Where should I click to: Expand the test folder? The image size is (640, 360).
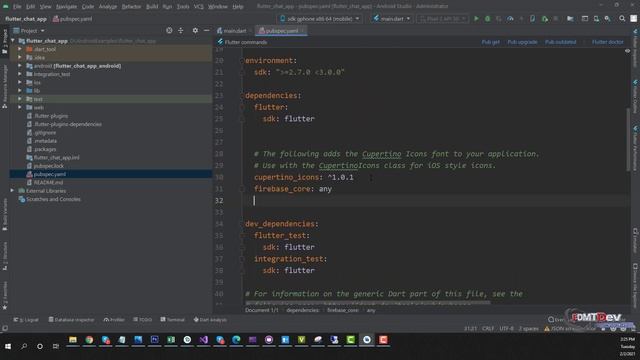click(x=20, y=99)
